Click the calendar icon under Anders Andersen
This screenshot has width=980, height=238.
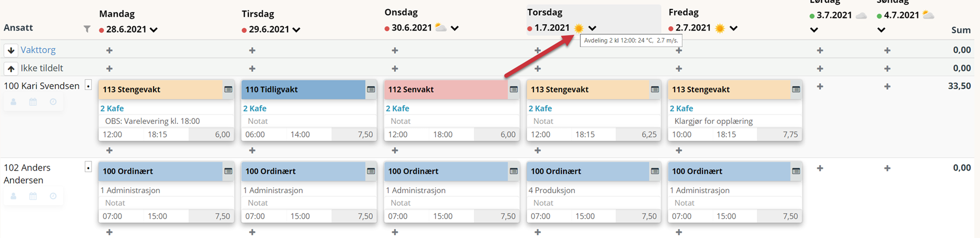(33, 196)
